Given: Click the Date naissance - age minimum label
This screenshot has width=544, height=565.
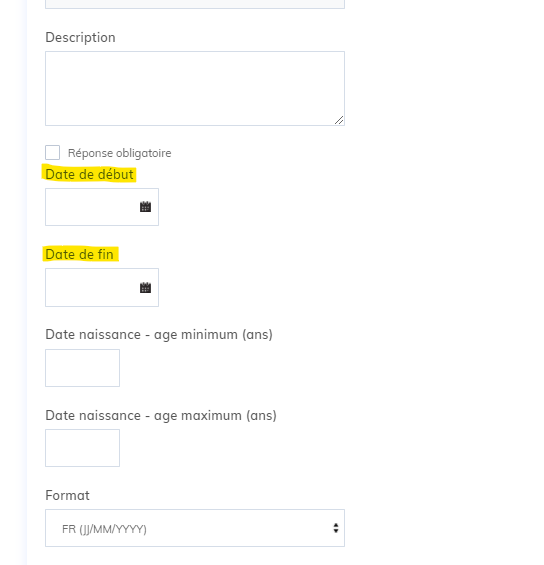Looking at the screenshot, I should tap(159, 335).
